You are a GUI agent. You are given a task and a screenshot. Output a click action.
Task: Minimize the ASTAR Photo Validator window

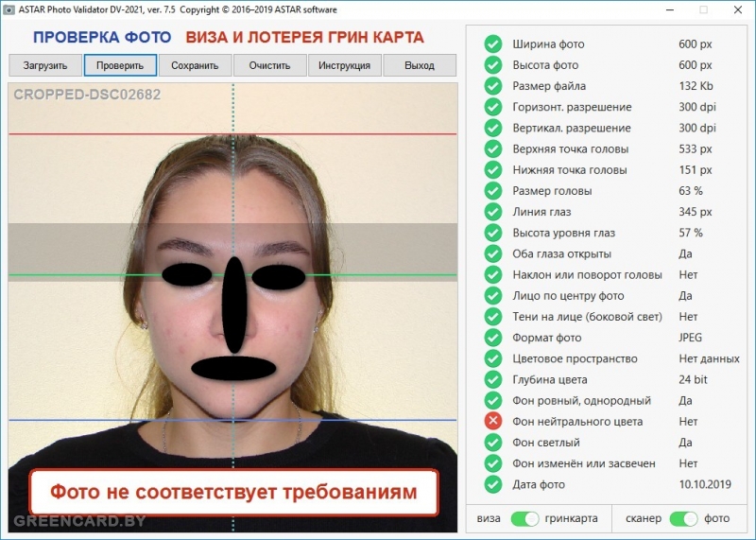[670, 9]
